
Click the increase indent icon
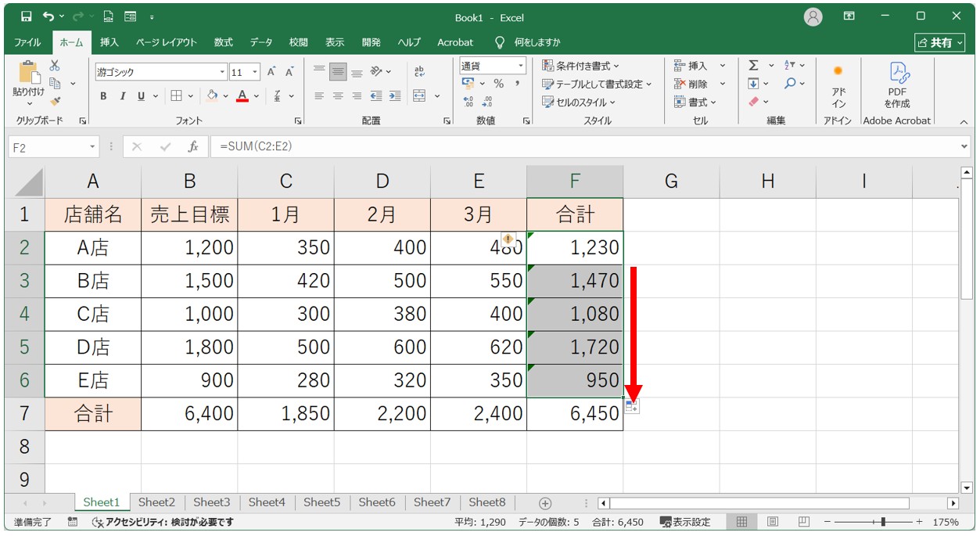[x=395, y=96]
